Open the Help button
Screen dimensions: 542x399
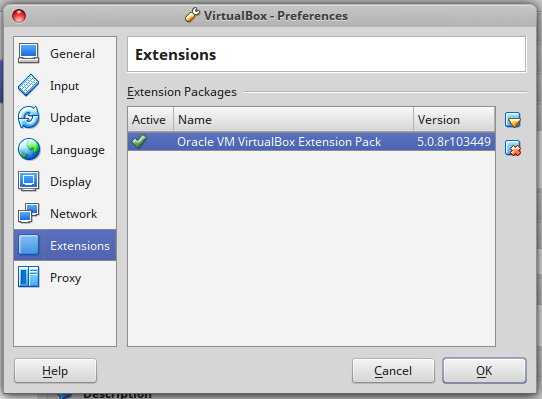coord(55,371)
